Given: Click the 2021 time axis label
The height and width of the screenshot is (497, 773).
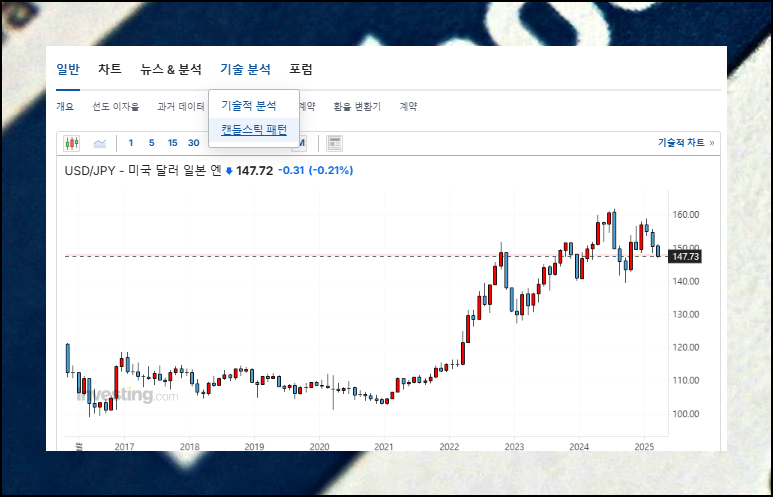Looking at the screenshot, I should point(384,447).
